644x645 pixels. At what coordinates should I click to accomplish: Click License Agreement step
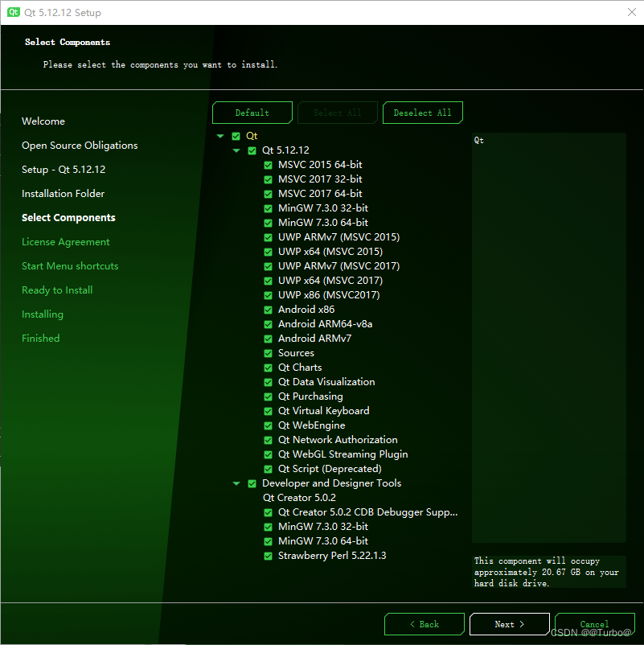point(66,242)
